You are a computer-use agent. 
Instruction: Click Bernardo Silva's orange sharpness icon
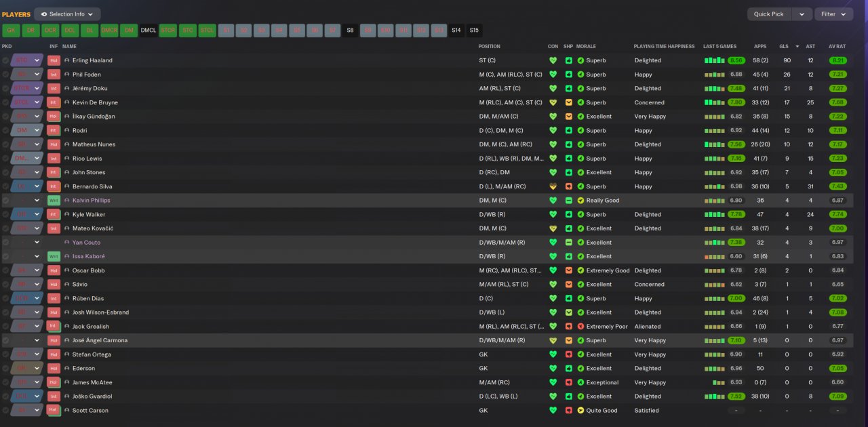tap(568, 186)
